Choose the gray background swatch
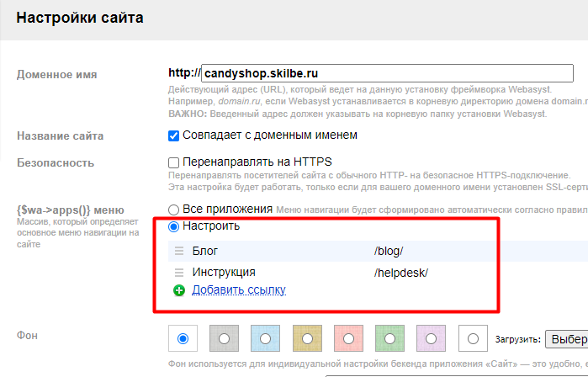 point(224,338)
